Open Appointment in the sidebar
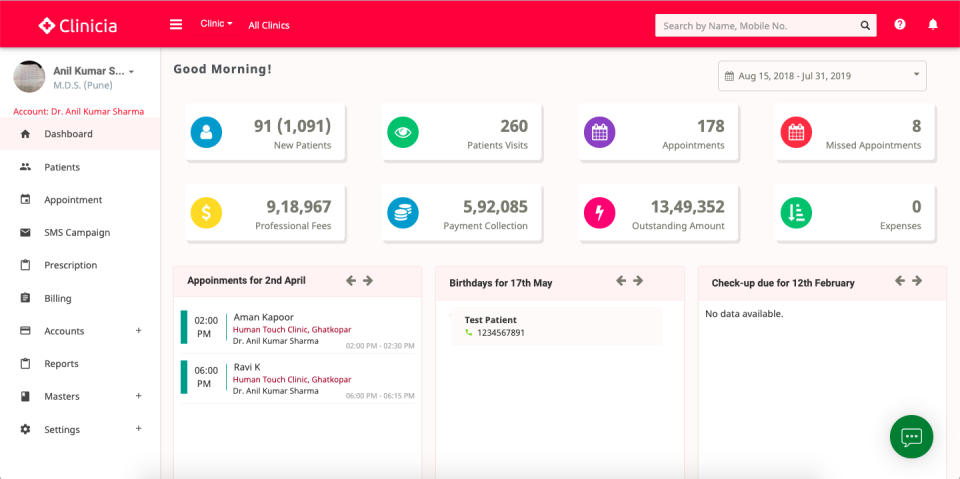This screenshot has height=479, width=960. (80, 200)
